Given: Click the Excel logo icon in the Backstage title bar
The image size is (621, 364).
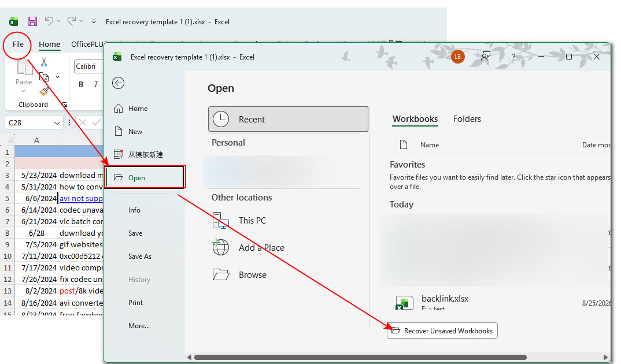Looking at the screenshot, I should [117, 57].
